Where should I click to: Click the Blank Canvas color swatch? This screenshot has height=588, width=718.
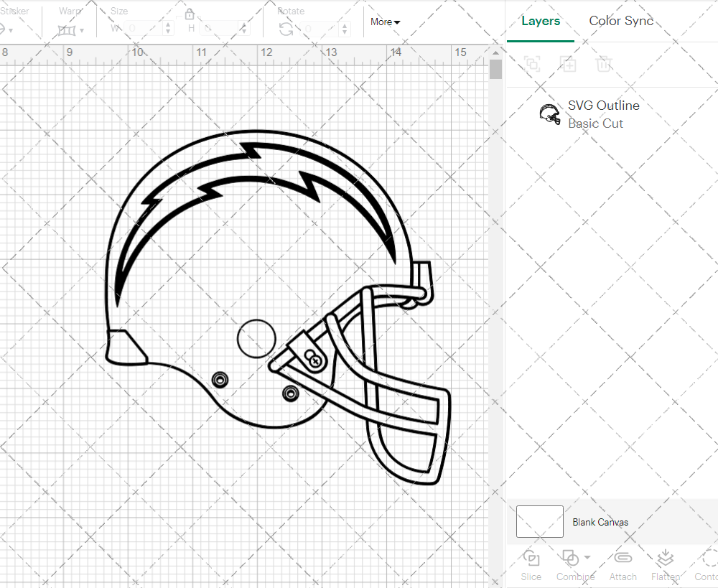point(538,522)
